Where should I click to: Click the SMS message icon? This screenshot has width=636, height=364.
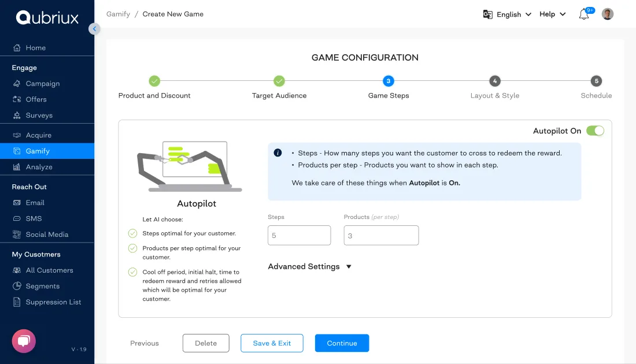pyautogui.click(x=17, y=218)
